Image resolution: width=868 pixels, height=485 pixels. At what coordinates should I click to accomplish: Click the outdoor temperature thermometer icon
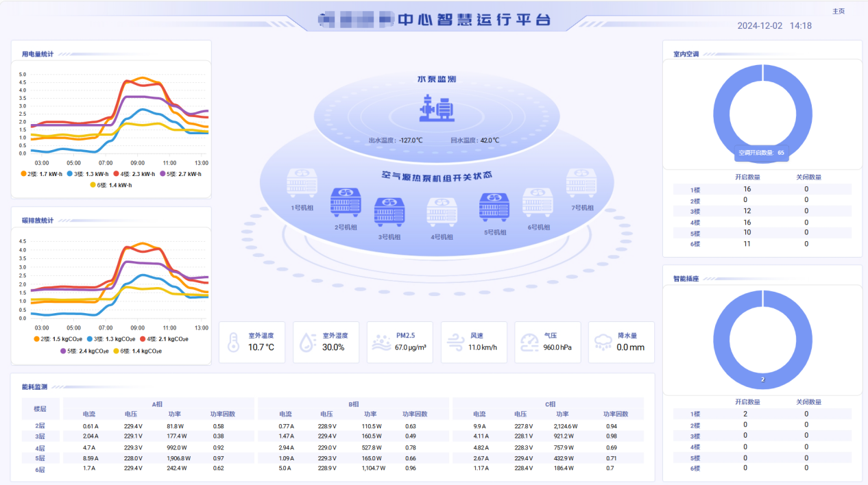pyautogui.click(x=234, y=342)
